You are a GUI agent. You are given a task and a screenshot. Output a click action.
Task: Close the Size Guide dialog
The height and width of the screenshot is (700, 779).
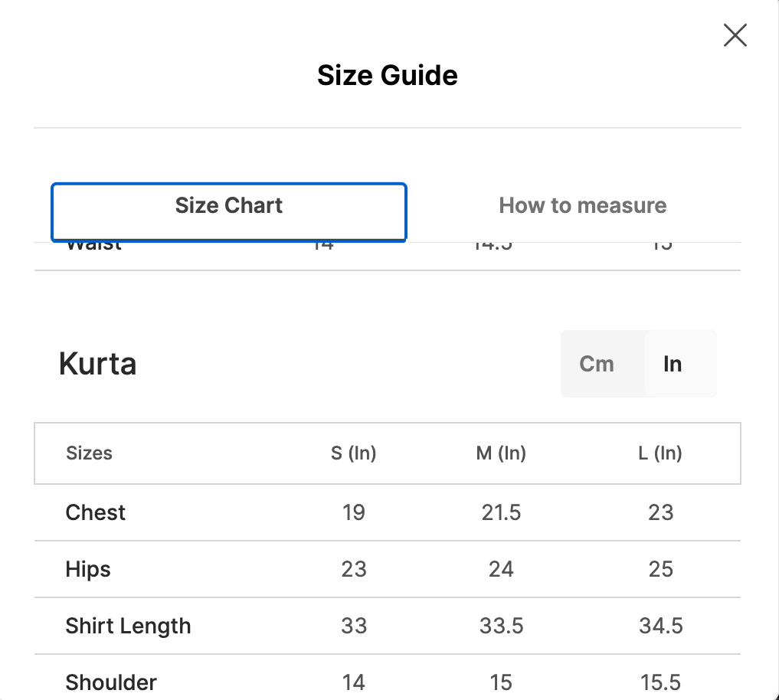click(735, 35)
